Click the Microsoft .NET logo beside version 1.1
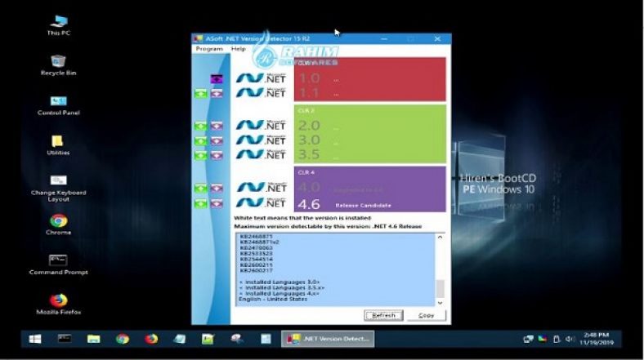The image size is (644, 360). click(261, 93)
